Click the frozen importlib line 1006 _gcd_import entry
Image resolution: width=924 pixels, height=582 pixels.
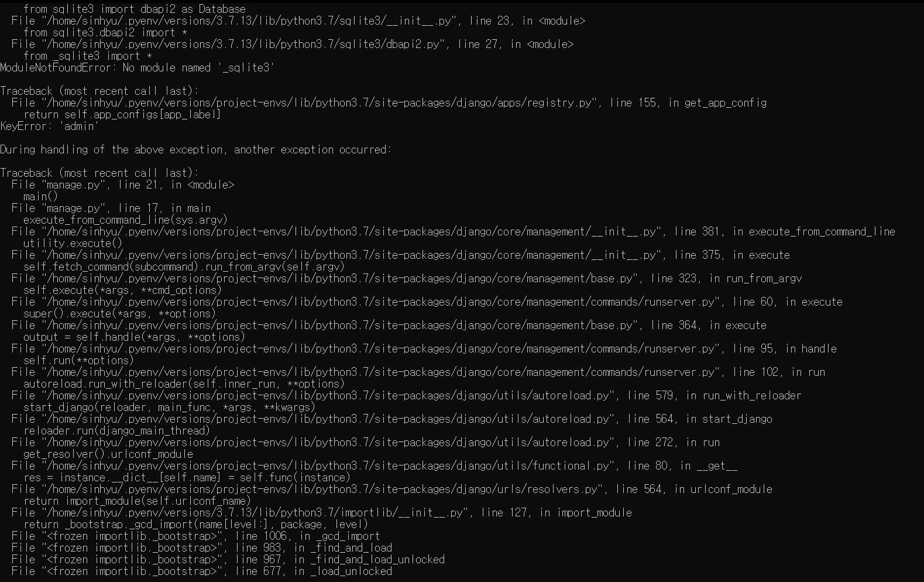(x=196, y=536)
